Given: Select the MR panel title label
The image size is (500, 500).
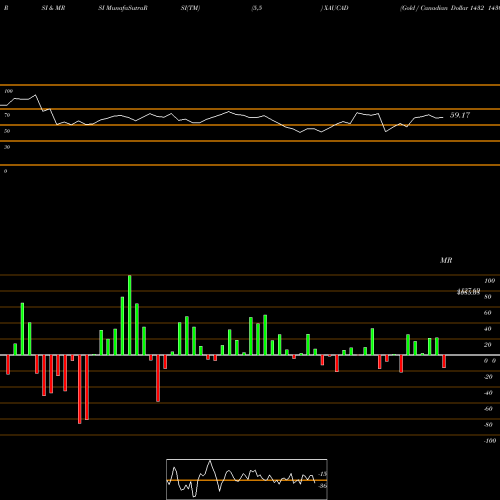Looking at the screenshot, I should pyautogui.click(x=446, y=260).
